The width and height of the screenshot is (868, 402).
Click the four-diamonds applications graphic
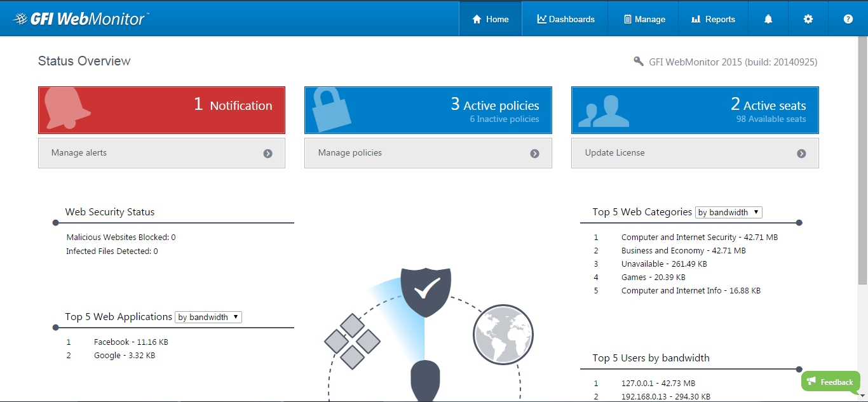[x=352, y=342]
